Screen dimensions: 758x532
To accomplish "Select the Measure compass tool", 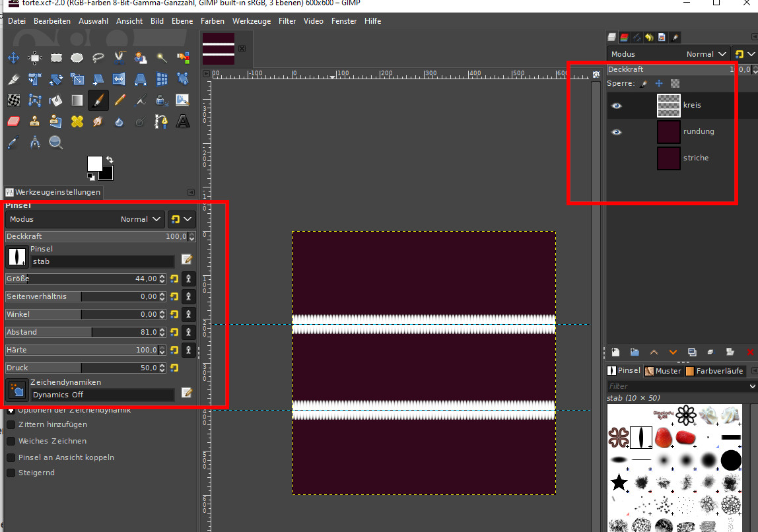I will click(35, 142).
